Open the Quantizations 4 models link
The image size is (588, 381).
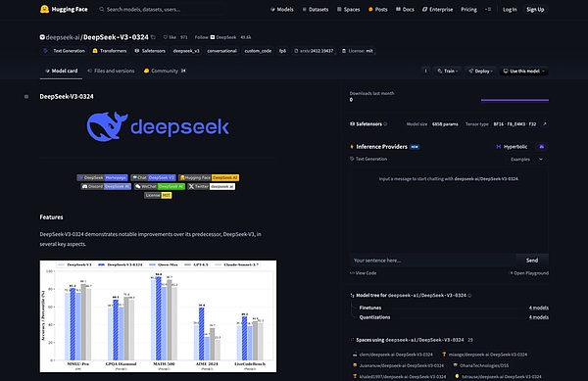coord(538,317)
